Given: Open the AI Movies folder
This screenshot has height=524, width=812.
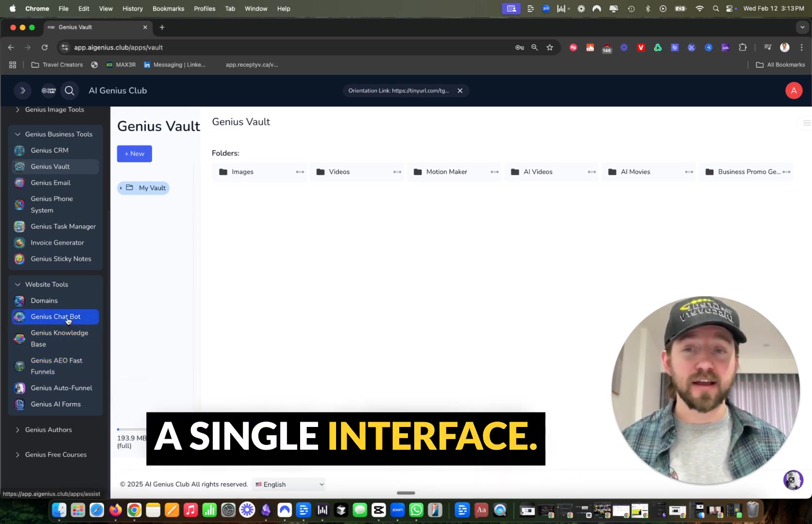Looking at the screenshot, I should click(x=648, y=172).
